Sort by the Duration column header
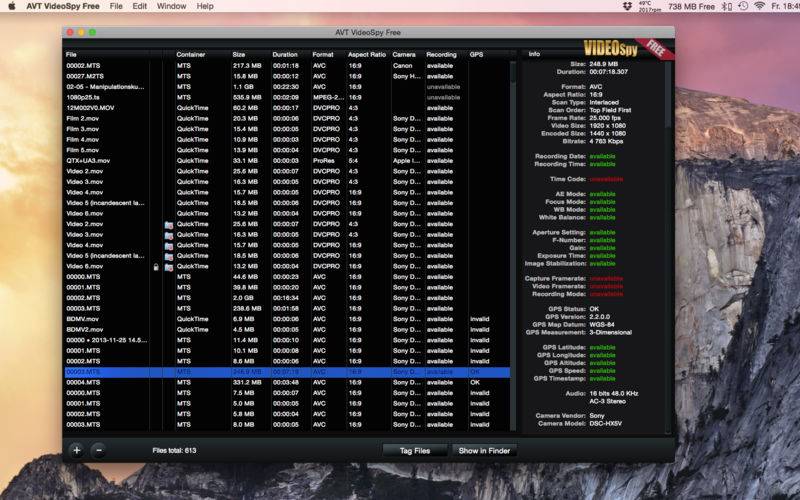Screen dimensions: 800x500 tap(285, 54)
